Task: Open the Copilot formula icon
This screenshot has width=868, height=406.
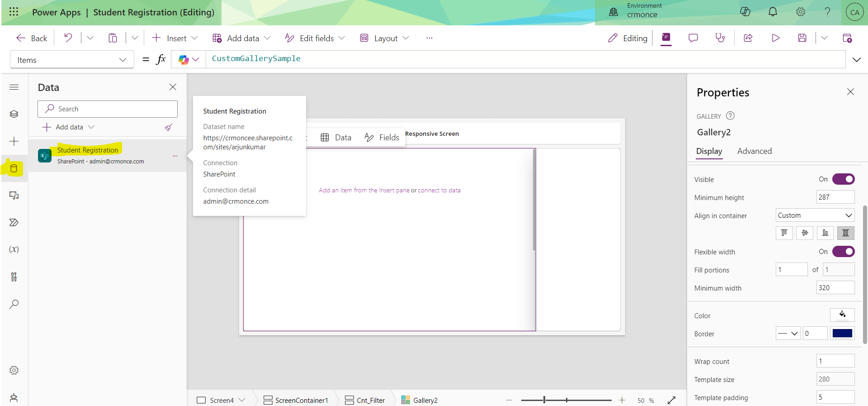Action: point(184,59)
